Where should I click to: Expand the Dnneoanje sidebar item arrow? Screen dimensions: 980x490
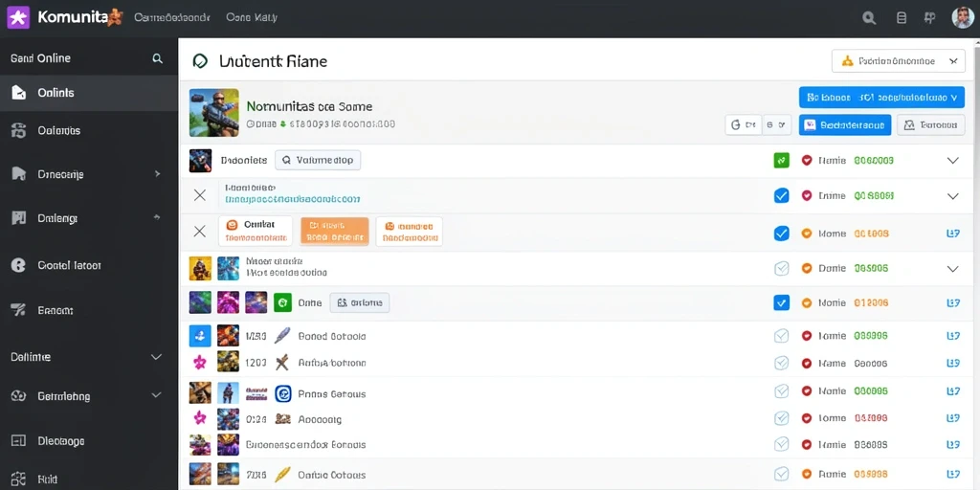pos(158,174)
